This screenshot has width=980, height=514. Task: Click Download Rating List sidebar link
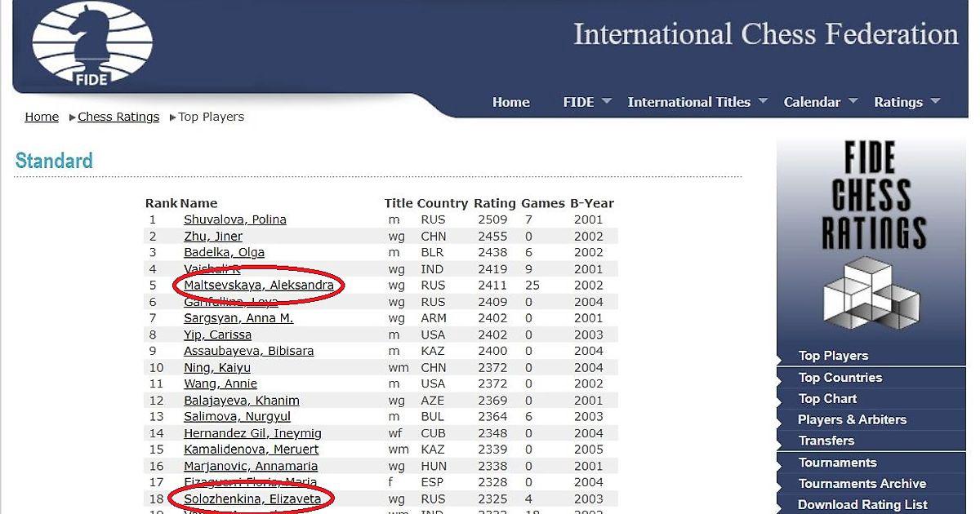click(862, 505)
